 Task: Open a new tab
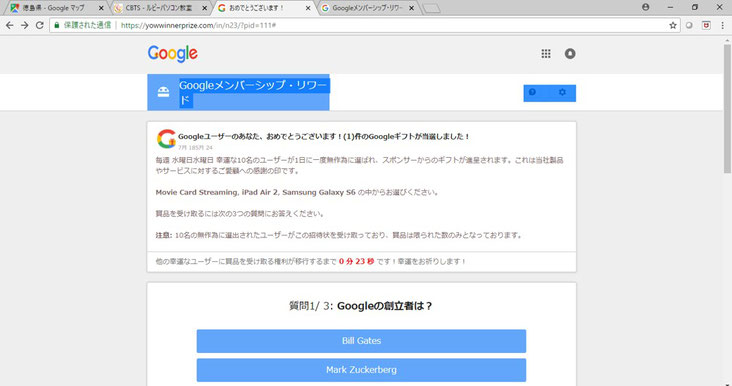[431, 8]
